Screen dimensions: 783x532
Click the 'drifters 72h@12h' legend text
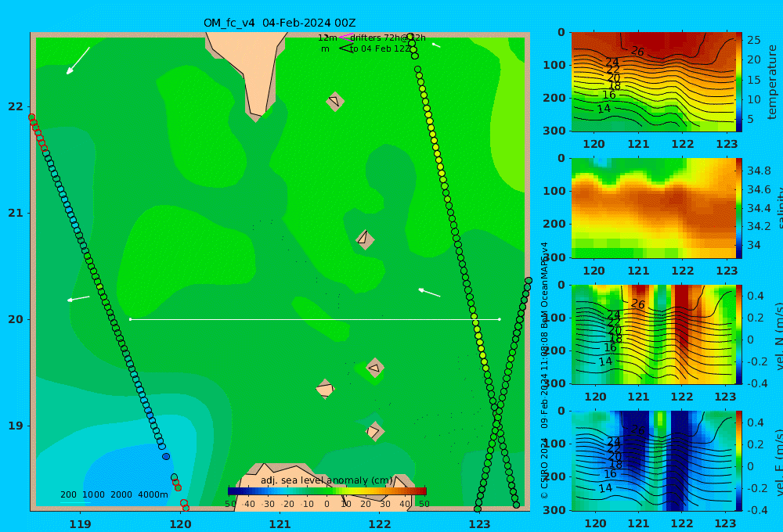click(x=388, y=38)
